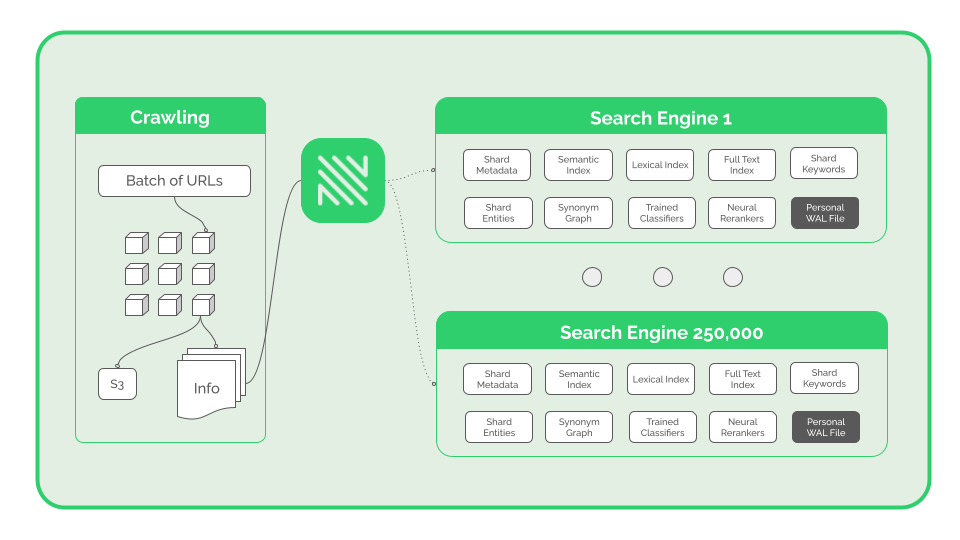Click Personal WAL File in Search Engine 1
The image size is (960, 540).
(x=825, y=213)
